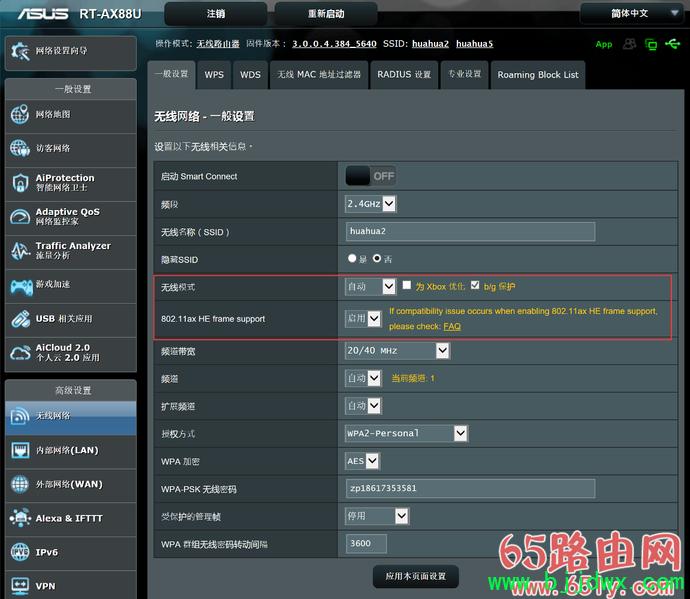Open the network setup wizard icon
Screen dimensions: 690x599
(20, 51)
